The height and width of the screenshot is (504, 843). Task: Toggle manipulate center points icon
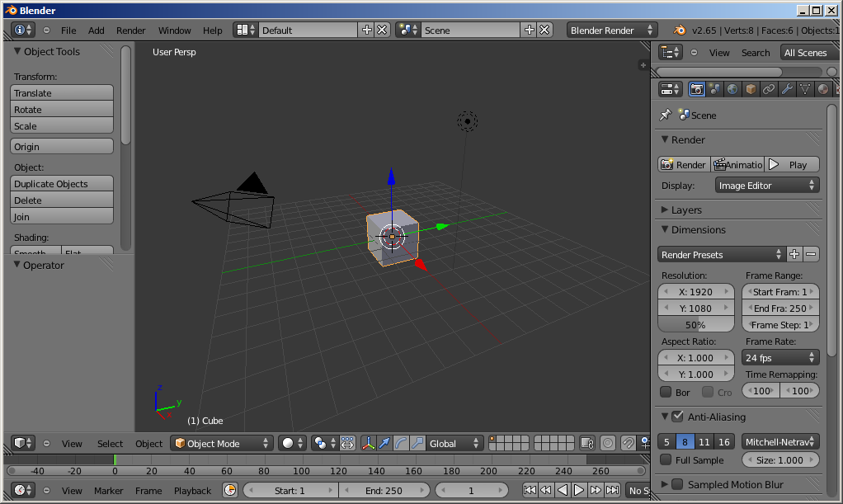click(347, 443)
